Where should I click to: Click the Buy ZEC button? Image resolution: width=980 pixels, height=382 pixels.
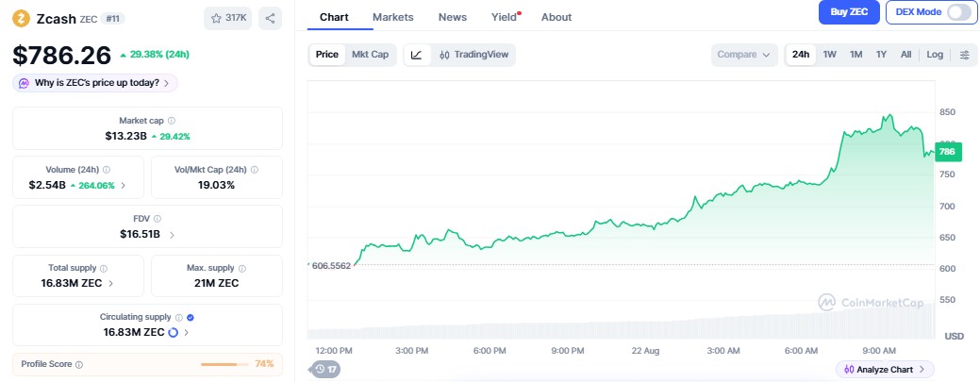point(849,12)
